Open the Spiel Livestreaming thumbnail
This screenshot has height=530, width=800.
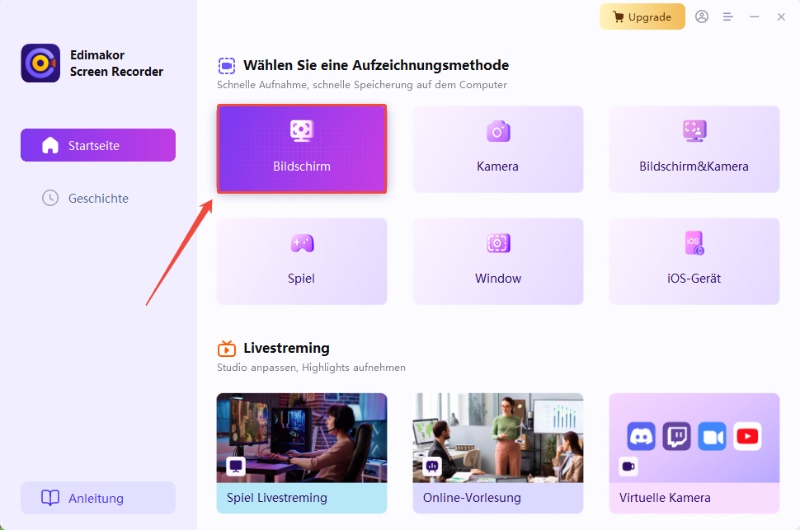point(301,438)
